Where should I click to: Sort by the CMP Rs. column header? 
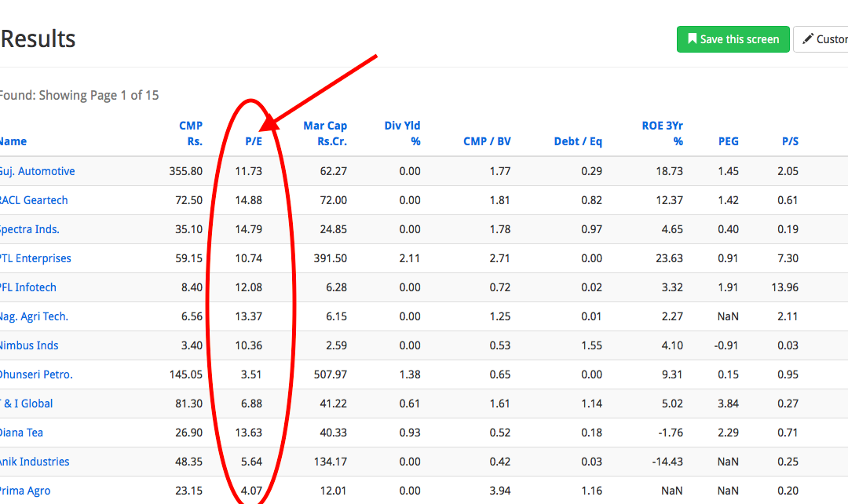190,133
